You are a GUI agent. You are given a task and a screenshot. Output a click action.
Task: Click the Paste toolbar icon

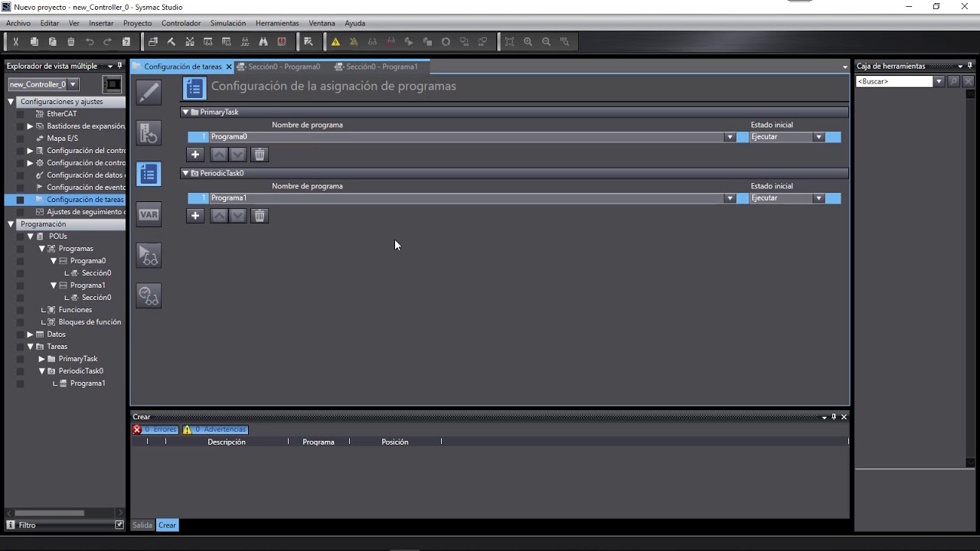[53, 42]
